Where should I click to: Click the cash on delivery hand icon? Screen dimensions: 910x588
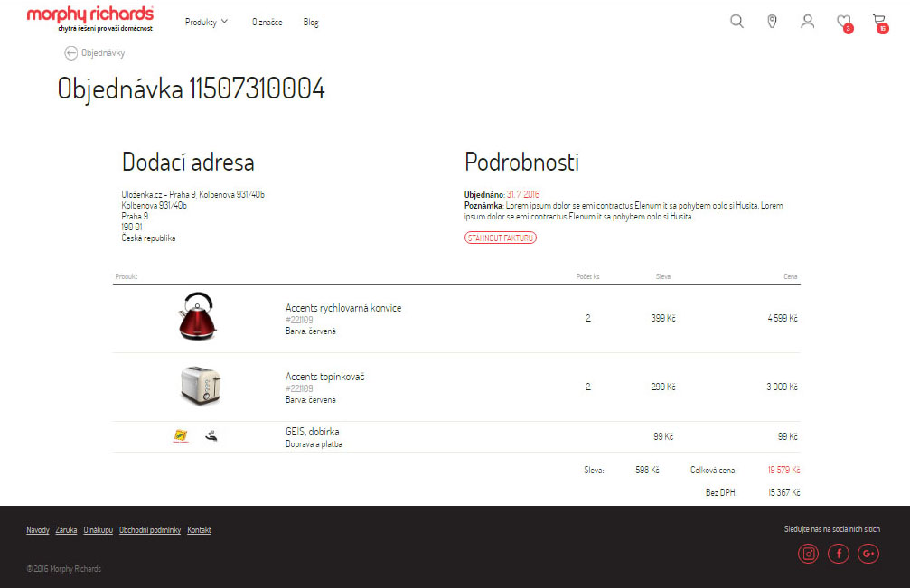[x=211, y=436]
